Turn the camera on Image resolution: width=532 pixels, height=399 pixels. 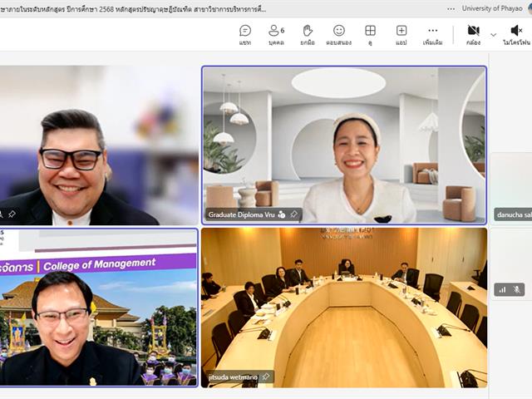(473, 35)
